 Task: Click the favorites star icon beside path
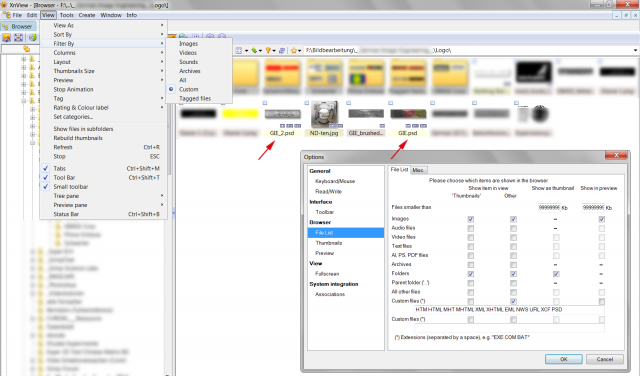click(x=293, y=51)
